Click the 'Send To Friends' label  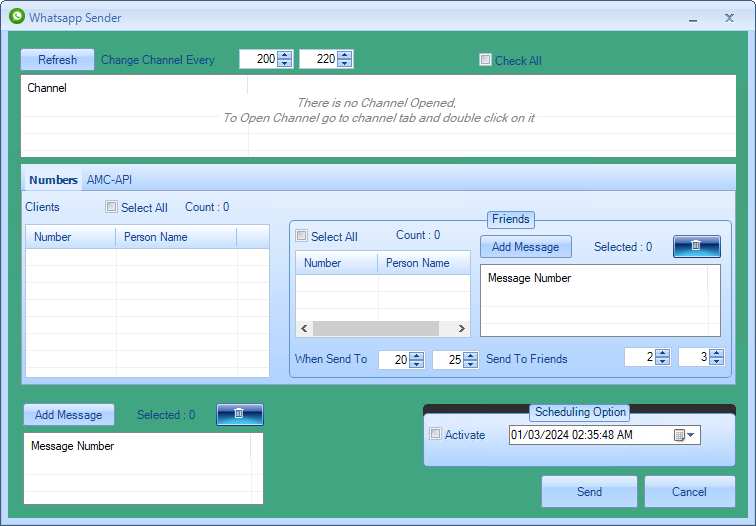click(526, 359)
